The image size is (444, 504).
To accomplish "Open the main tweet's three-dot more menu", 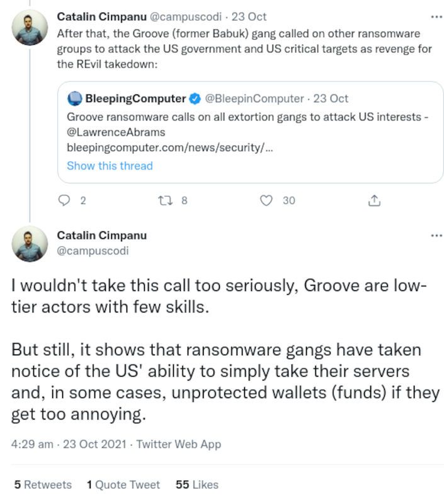I will [x=436, y=235].
